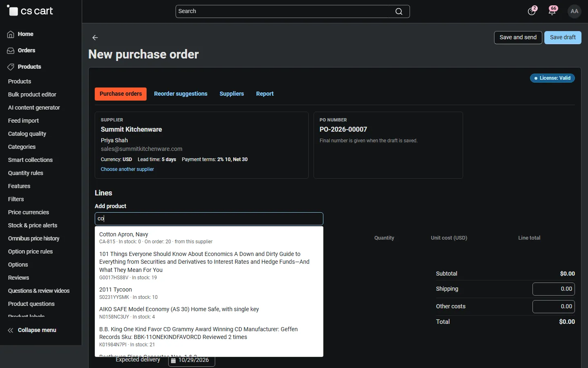Open the help notifications icon with badge 2
Screen dimensions: 588x368
tap(532, 11)
